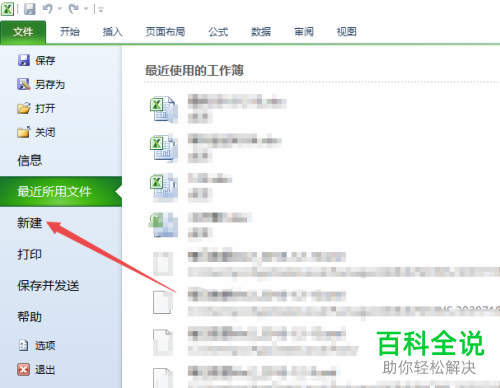Viewport: 500px width, 388px height.
Task: Switch to the 开始 tab
Action: point(70,32)
